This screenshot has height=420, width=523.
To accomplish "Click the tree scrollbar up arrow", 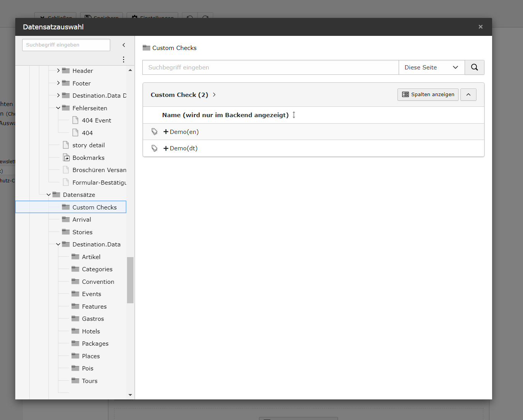I will tap(130, 70).
